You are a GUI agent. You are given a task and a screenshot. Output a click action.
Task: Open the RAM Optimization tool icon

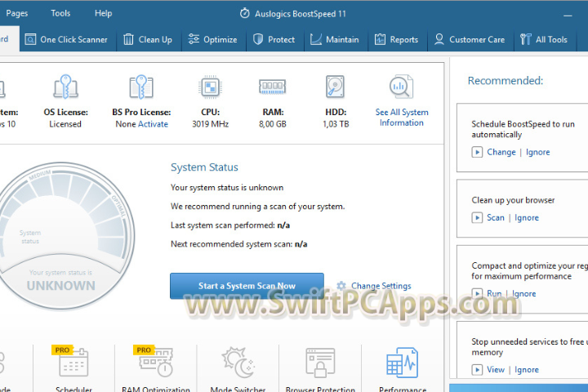click(x=156, y=363)
